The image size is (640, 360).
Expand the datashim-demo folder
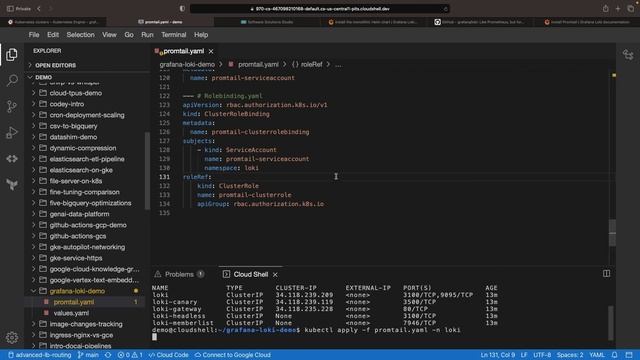73,137
